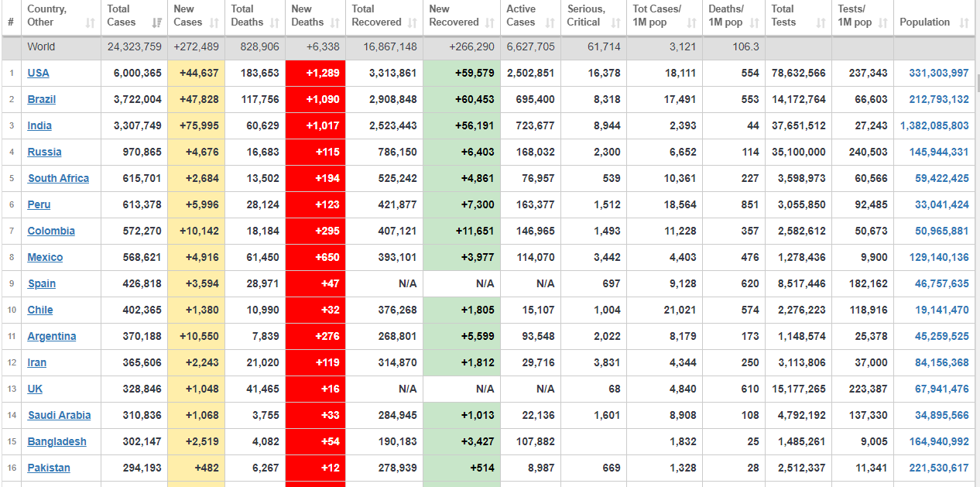Select Brazil new recovered cell +60,453
980x487 pixels.
(462, 99)
